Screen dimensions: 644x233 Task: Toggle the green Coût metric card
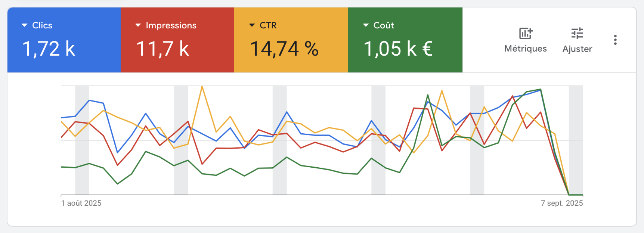point(405,39)
